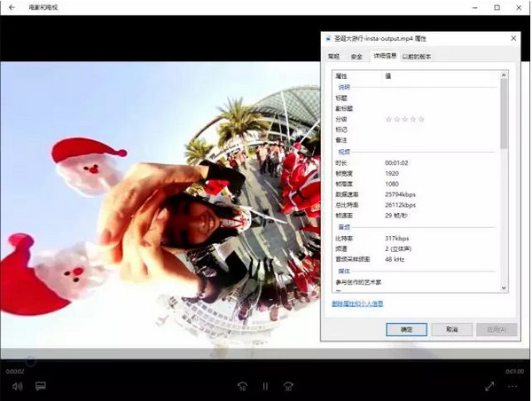
Task: Select the 详细信息 (Details) tab
Action: 385,56
